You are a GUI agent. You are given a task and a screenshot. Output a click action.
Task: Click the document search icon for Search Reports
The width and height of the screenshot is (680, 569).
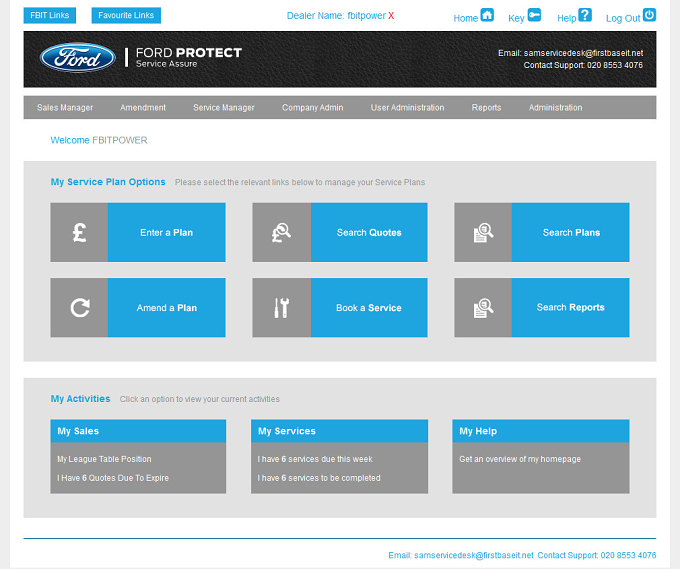pos(483,308)
